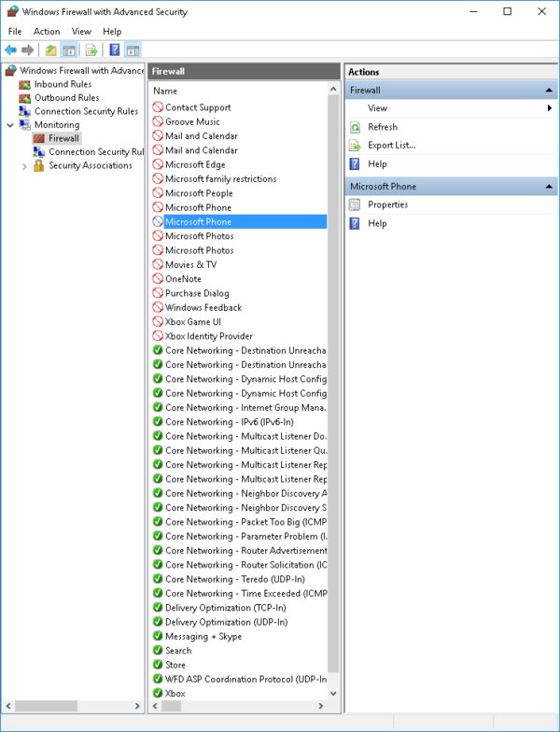Click the green check icon beside Search
560x732 pixels.
pos(158,650)
